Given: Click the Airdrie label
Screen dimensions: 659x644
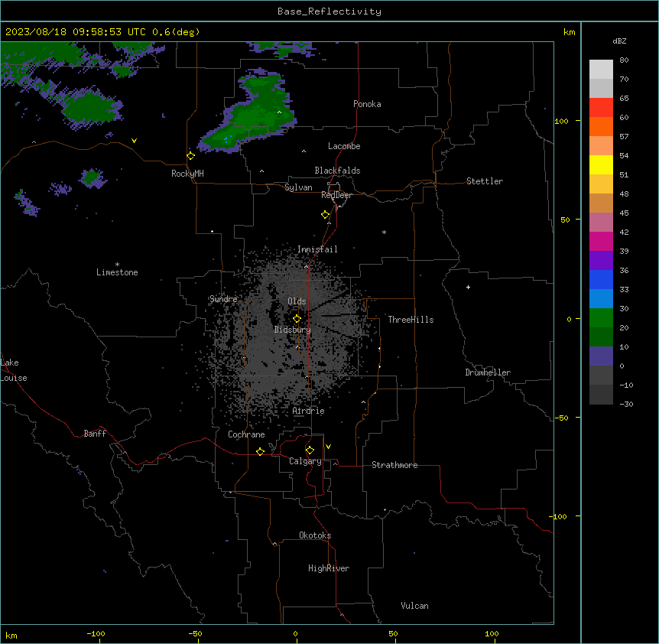Looking at the screenshot, I should pos(309,411).
